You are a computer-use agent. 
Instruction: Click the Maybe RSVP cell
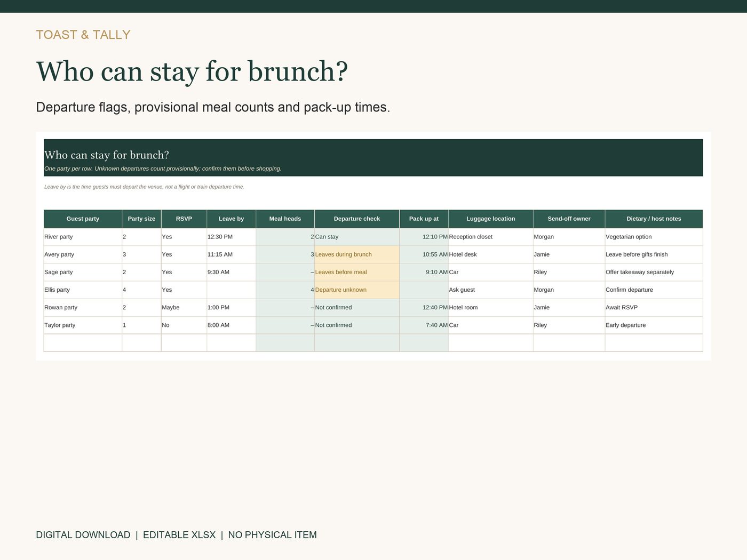[x=184, y=307]
